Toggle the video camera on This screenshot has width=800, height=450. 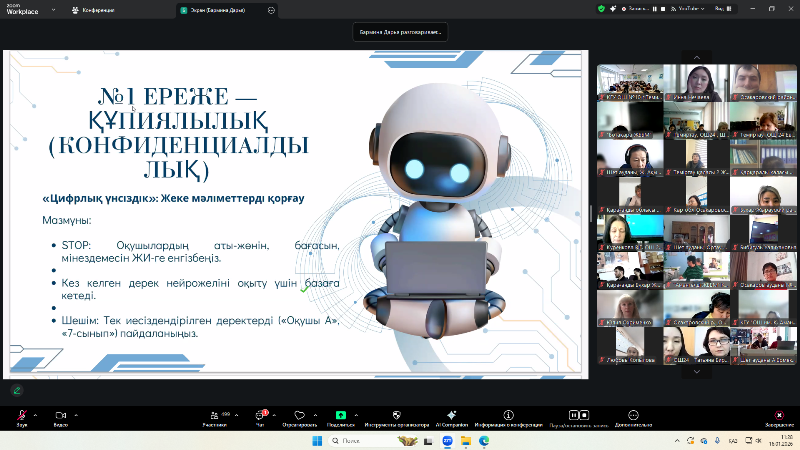60,415
